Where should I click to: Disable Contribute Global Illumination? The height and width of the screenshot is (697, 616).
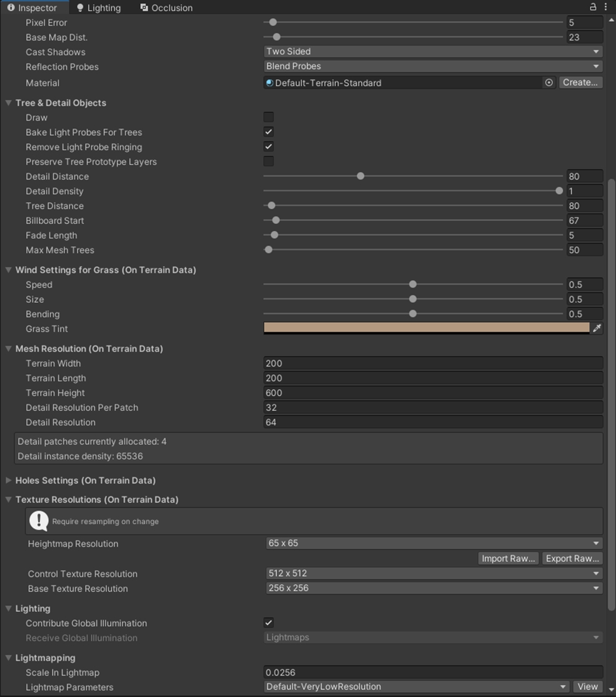[x=268, y=623]
